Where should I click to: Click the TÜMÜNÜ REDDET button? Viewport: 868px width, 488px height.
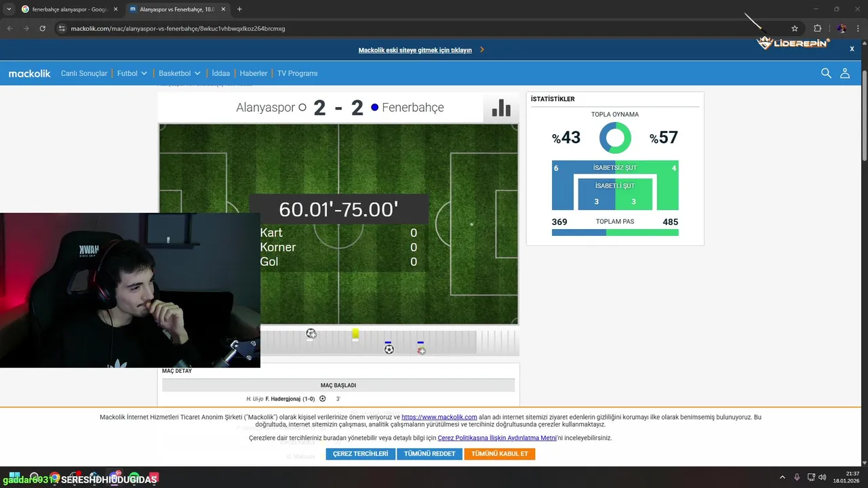[429, 454]
